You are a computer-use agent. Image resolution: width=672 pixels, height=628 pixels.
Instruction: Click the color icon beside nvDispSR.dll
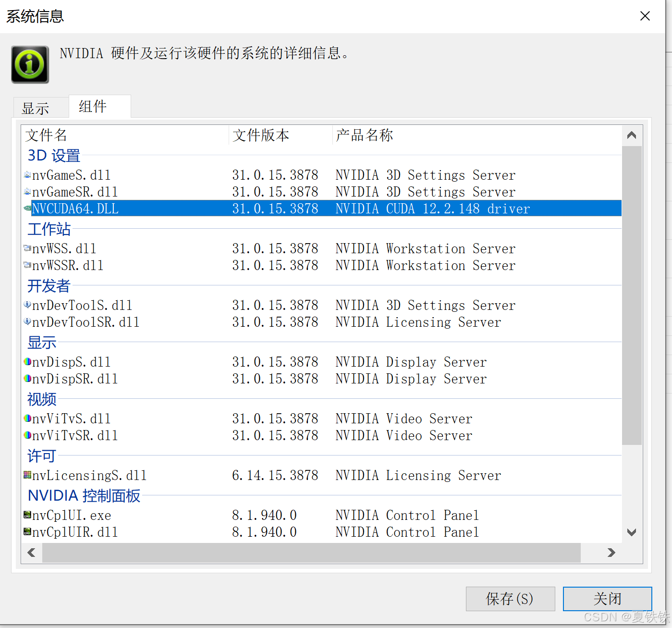pos(27,379)
